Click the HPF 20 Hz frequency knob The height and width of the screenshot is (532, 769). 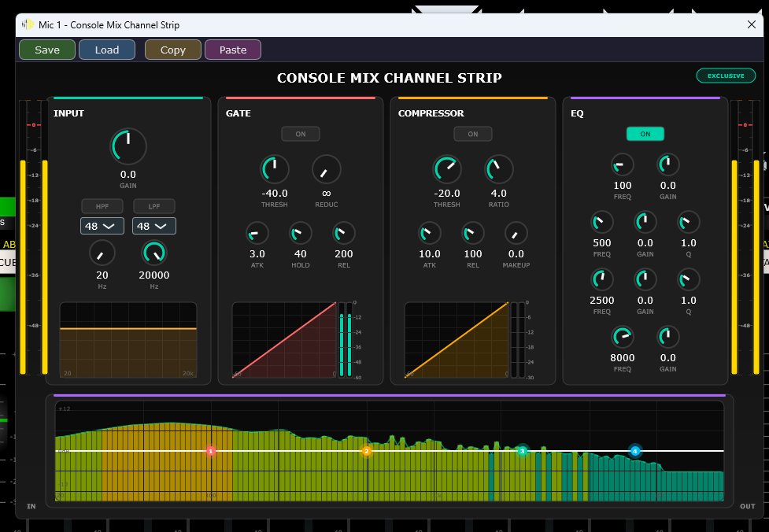(102, 253)
